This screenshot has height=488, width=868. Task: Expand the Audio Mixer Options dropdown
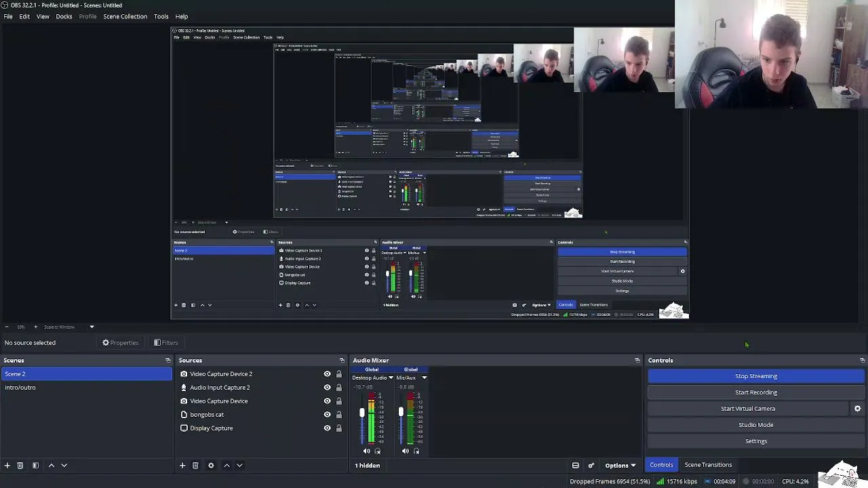(620, 466)
